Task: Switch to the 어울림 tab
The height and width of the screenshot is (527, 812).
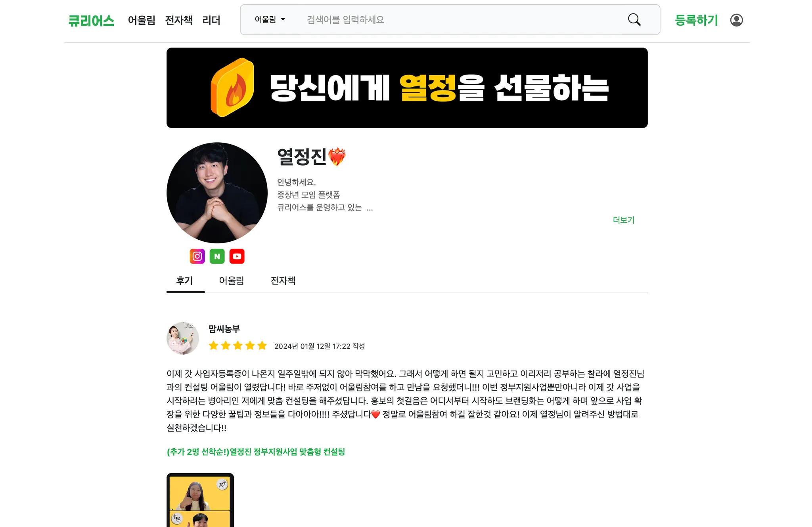Action: (232, 281)
